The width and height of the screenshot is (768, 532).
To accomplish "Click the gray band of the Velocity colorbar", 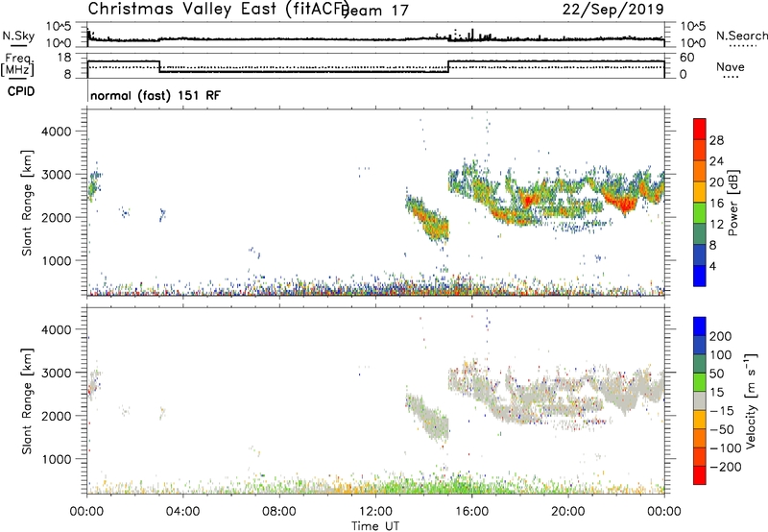I will (700, 401).
